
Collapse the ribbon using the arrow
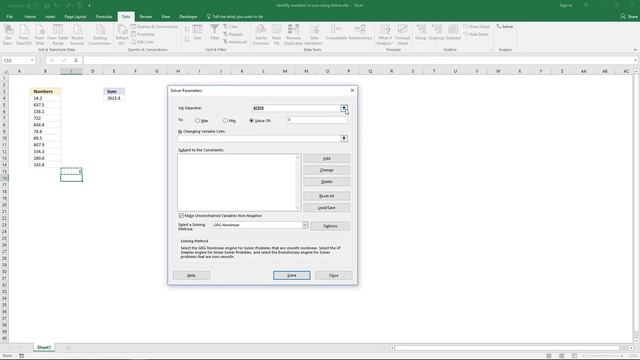pos(635,50)
